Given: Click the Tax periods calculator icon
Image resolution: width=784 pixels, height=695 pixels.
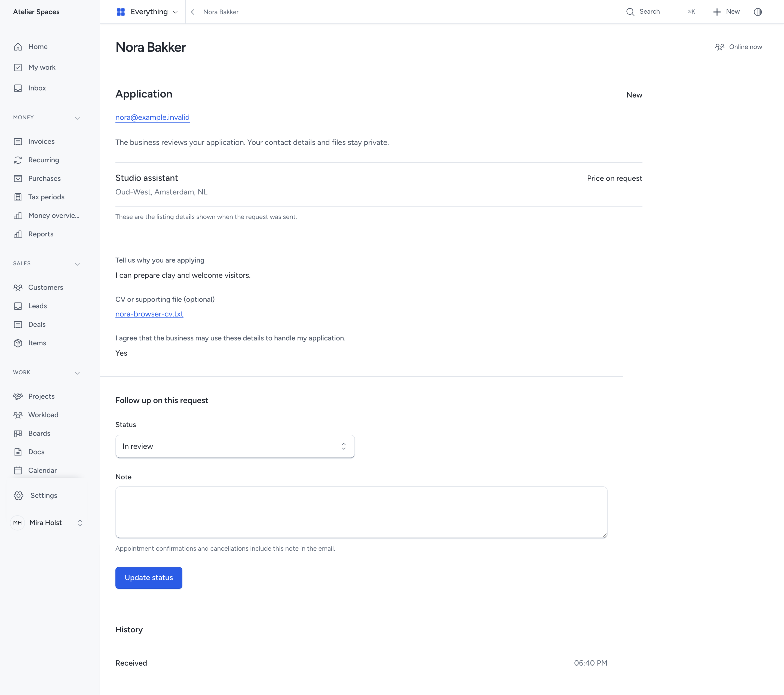Looking at the screenshot, I should tap(18, 197).
